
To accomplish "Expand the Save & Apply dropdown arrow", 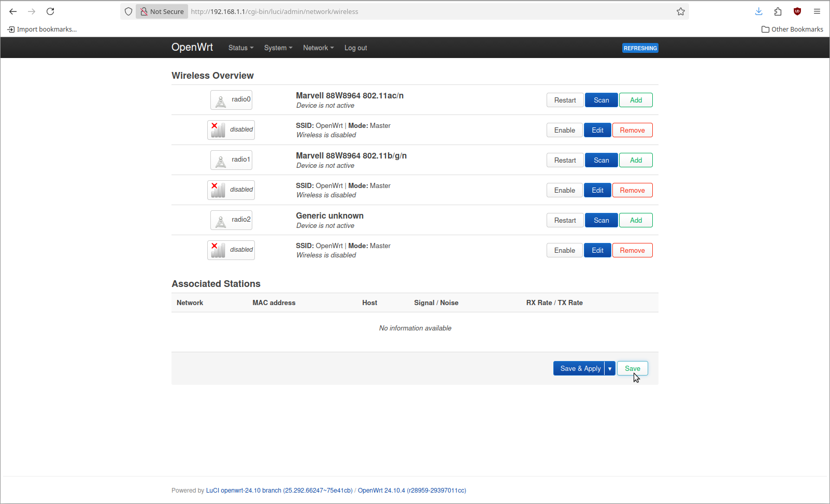I will (610, 369).
